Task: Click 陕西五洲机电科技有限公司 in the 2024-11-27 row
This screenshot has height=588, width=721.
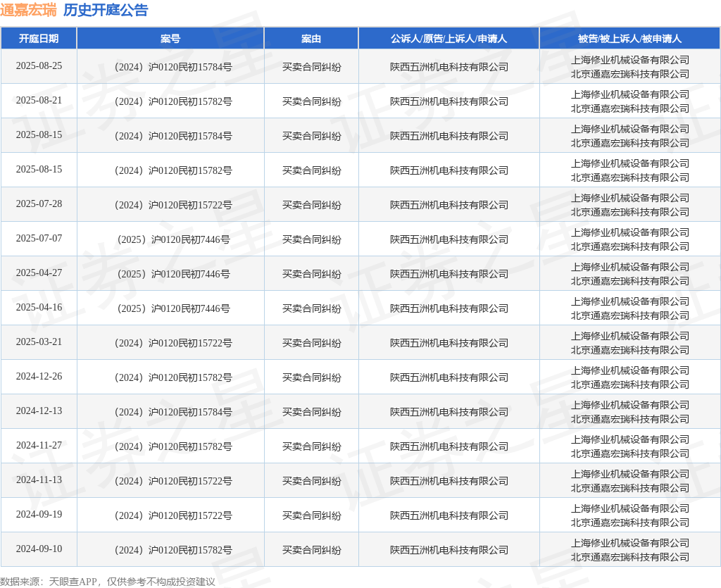Action: click(x=449, y=446)
